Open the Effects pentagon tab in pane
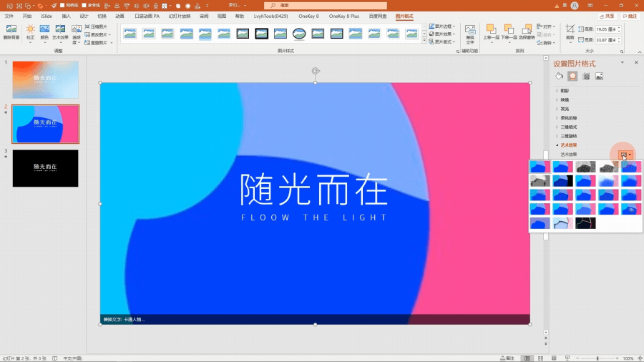Image resolution: width=644 pixels, height=362 pixels. coord(572,76)
